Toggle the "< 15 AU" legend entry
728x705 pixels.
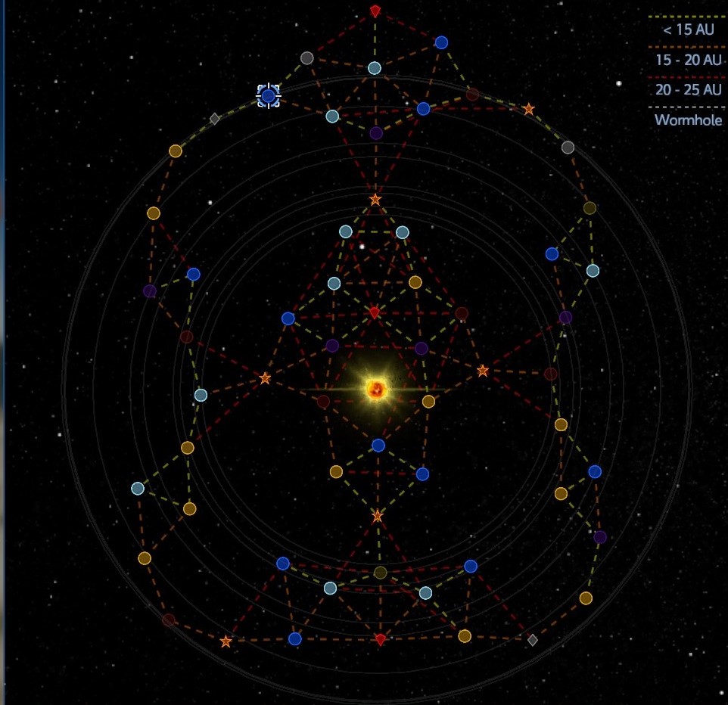point(688,30)
